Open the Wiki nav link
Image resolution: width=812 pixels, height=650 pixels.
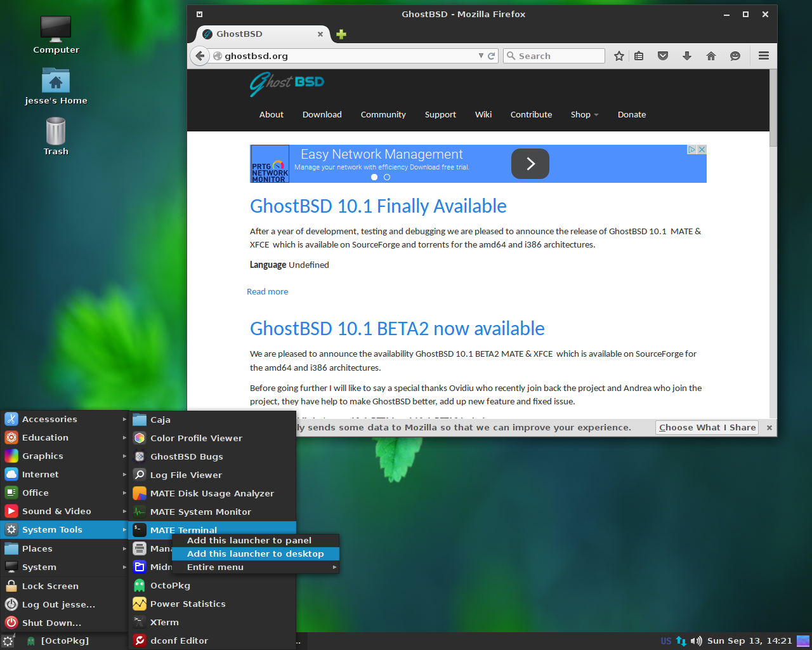483,115
